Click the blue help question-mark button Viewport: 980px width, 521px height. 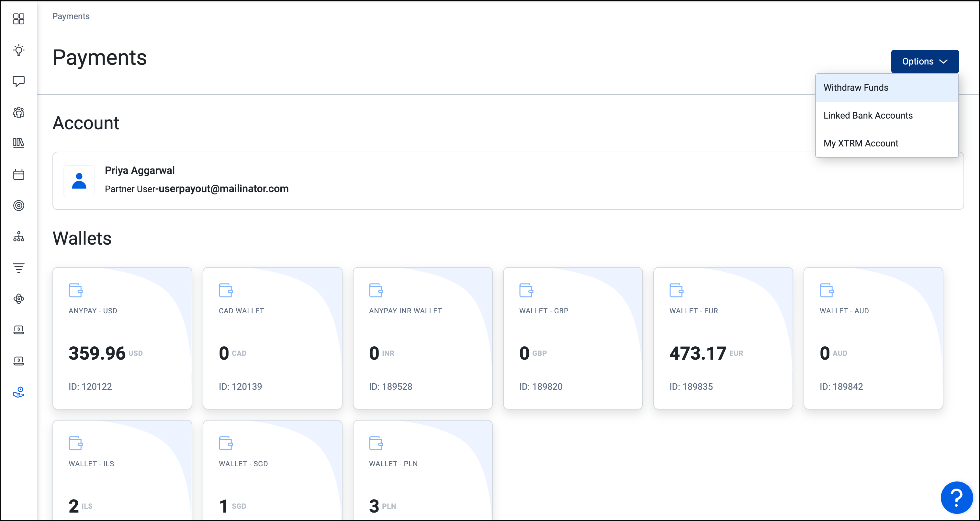tap(956, 497)
